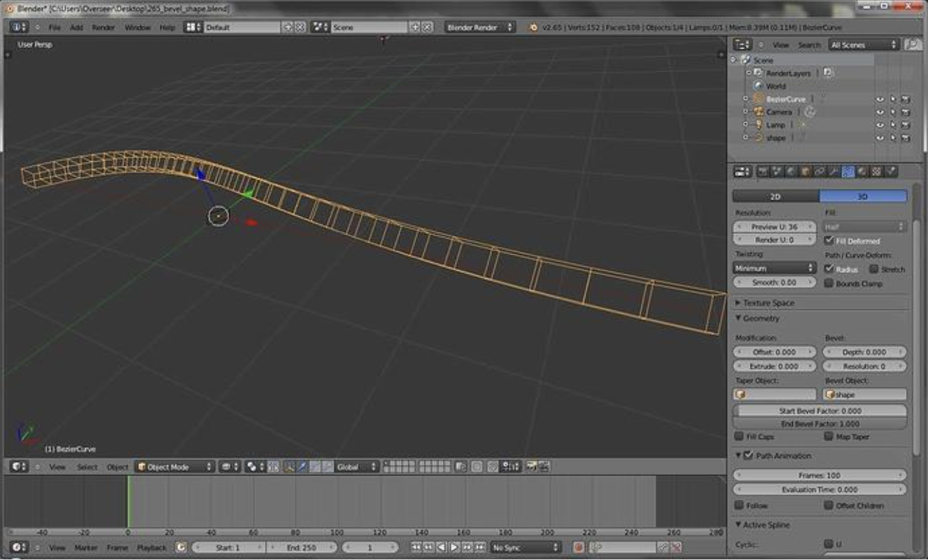Click the Outliner search filter icon

coord(912,44)
